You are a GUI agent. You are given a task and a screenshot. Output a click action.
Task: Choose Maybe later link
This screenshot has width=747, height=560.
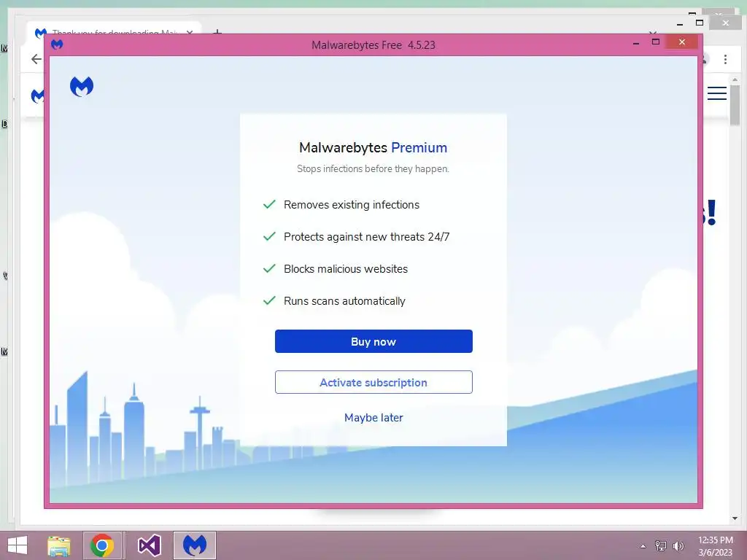point(373,418)
